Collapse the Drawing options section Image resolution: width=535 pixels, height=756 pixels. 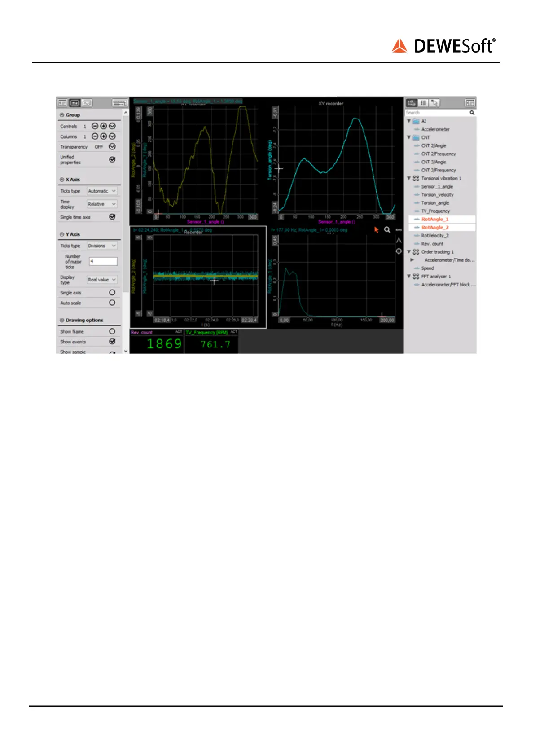point(62,320)
